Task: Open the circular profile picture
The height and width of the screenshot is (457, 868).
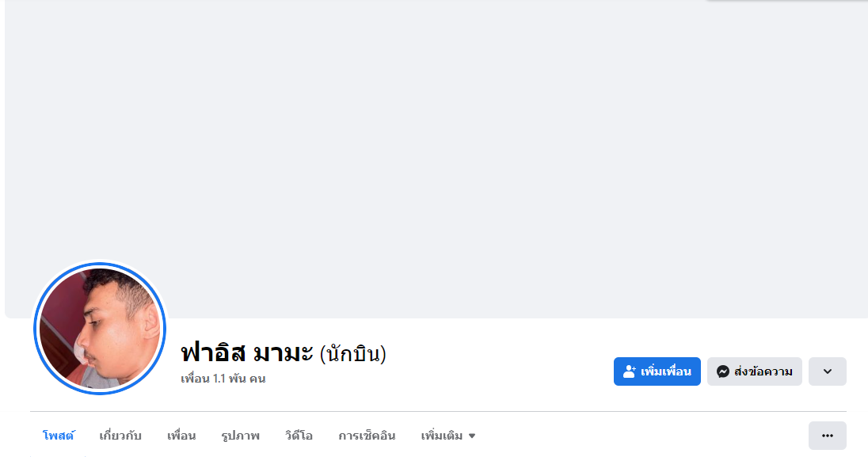Action: (x=100, y=329)
